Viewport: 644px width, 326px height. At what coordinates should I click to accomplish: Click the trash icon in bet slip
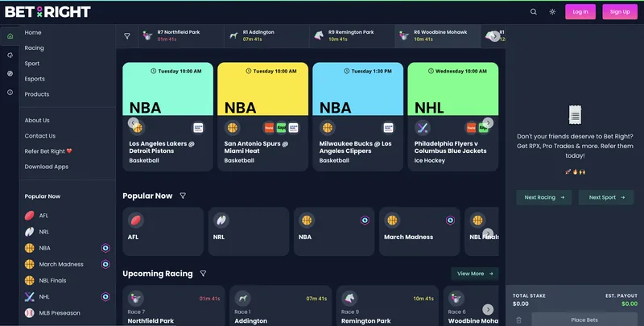point(519,320)
